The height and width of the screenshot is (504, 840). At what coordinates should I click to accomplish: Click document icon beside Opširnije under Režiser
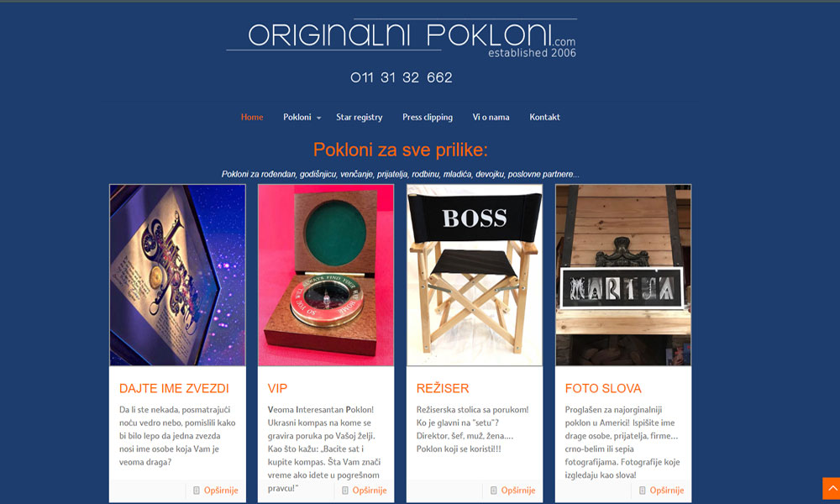pos(494,490)
